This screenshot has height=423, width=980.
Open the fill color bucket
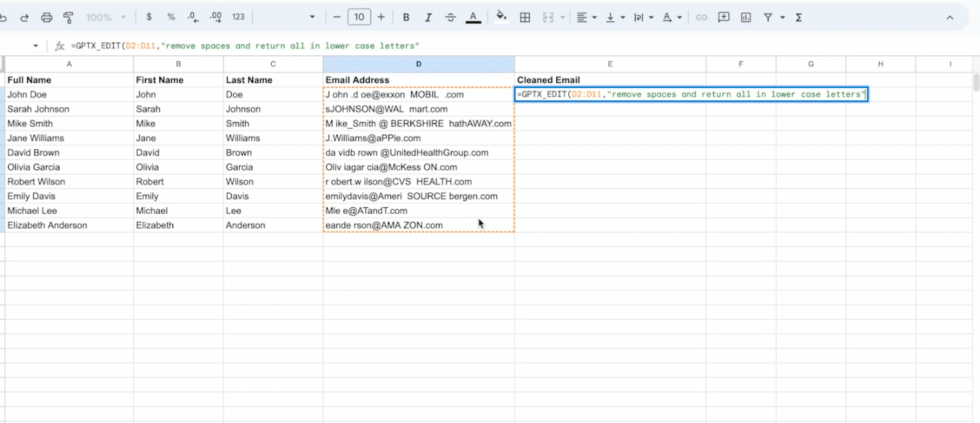pyautogui.click(x=502, y=17)
